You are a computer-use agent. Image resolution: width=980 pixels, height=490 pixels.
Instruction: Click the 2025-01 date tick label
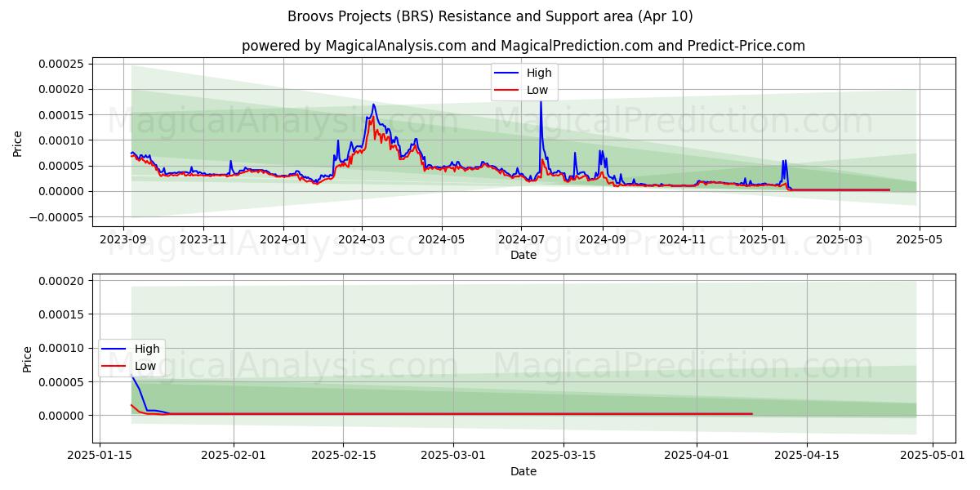762,240
